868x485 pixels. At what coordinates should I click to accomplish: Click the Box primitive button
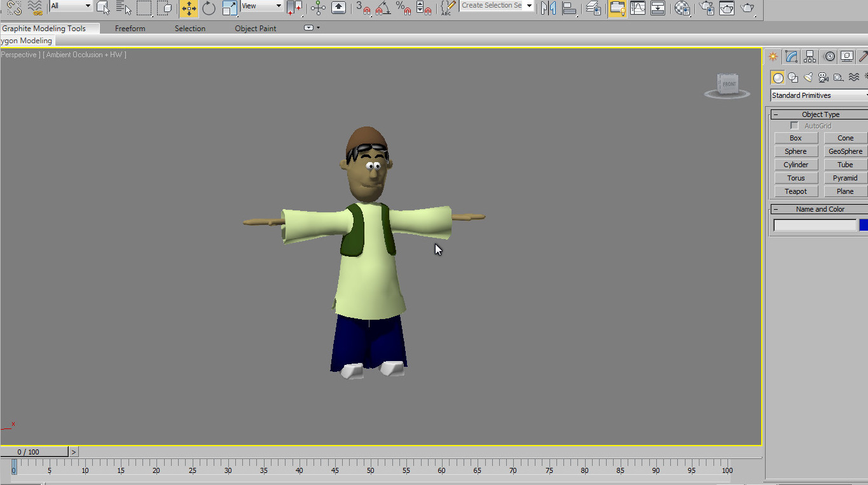click(796, 138)
